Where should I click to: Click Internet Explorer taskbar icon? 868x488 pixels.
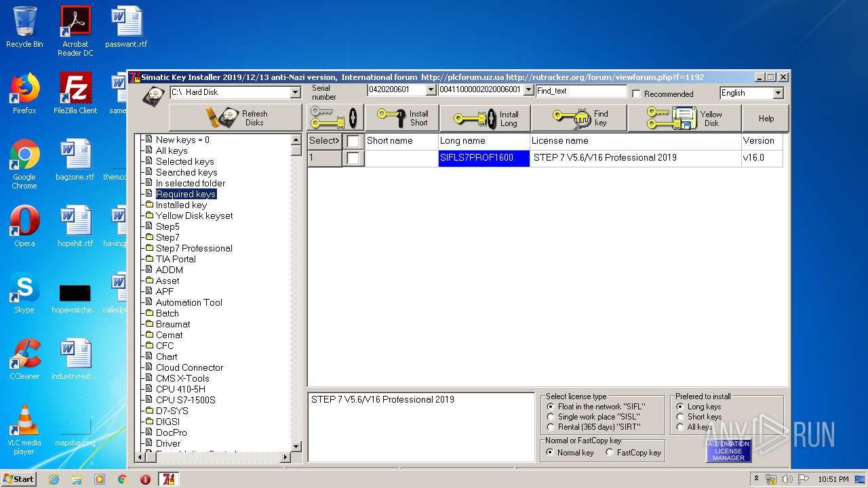point(54,479)
